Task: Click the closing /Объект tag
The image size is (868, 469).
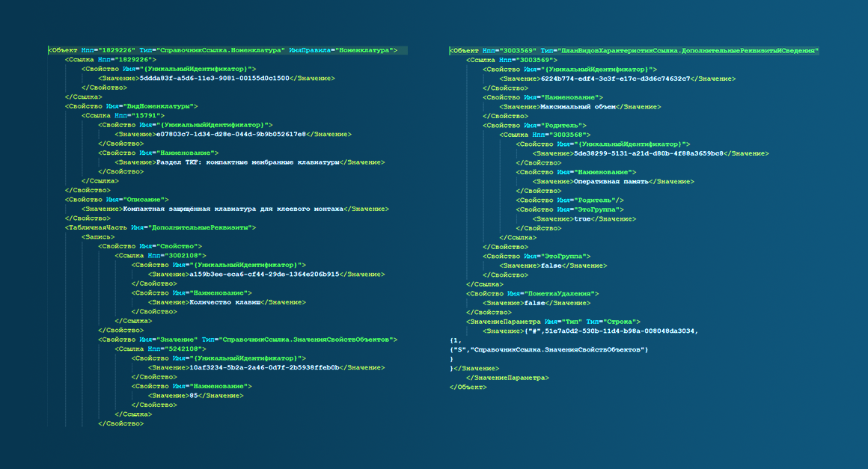Action: 468,387
